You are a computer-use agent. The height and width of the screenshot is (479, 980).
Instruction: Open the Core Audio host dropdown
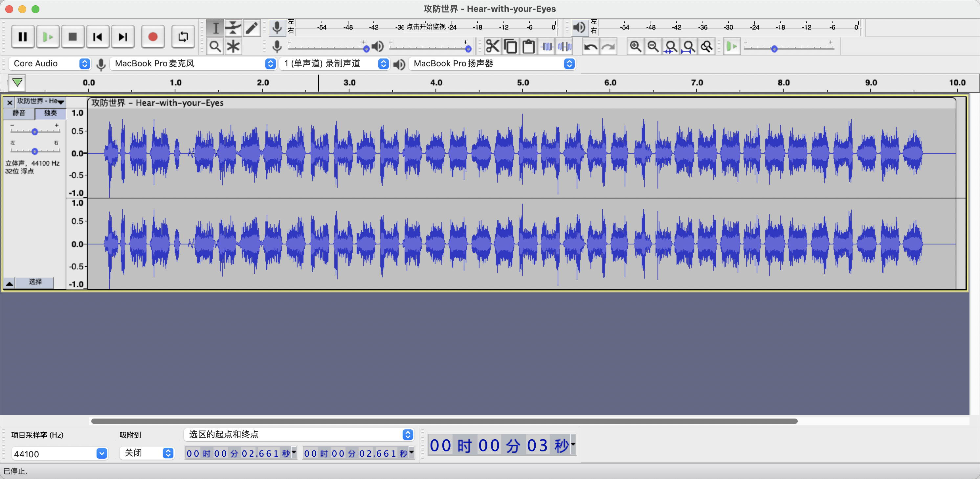[x=50, y=63]
